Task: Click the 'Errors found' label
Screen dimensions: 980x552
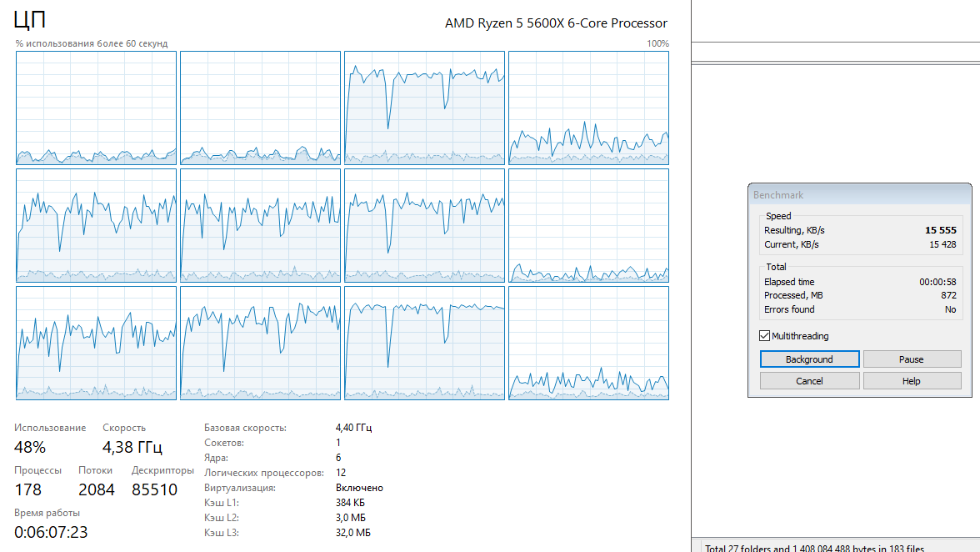Action: click(x=789, y=309)
